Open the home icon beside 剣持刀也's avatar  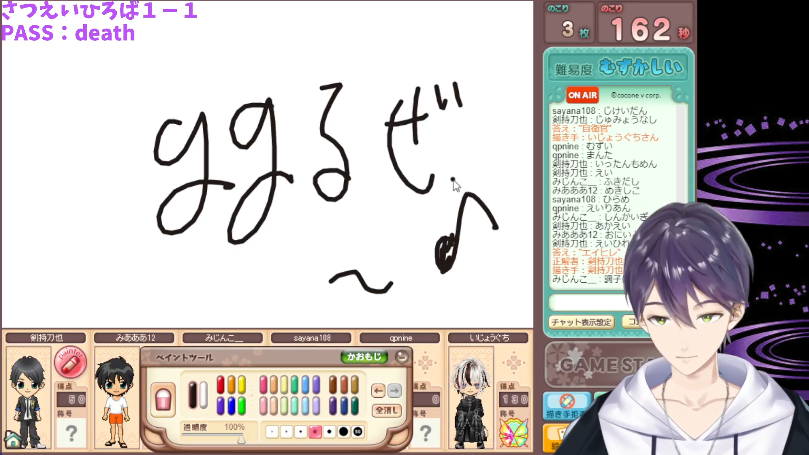click(13, 439)
